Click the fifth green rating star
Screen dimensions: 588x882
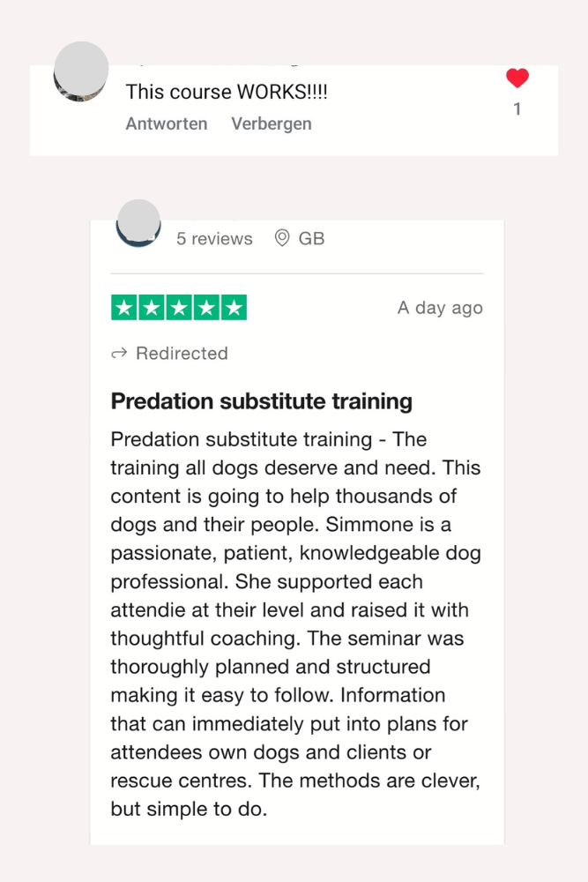pos(234,308)
